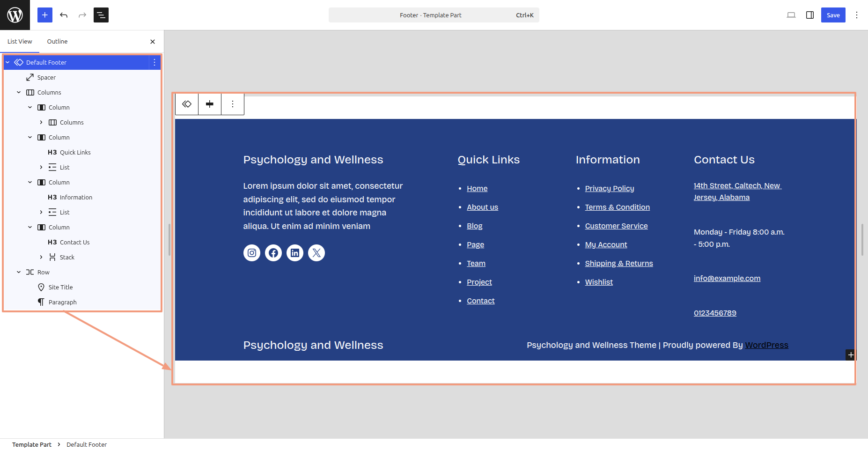The width and height of the screenshot is (868, 450).
Task: Collapse the Default Footer tree item
Action: pyautogui.click(x=7, y=62)
